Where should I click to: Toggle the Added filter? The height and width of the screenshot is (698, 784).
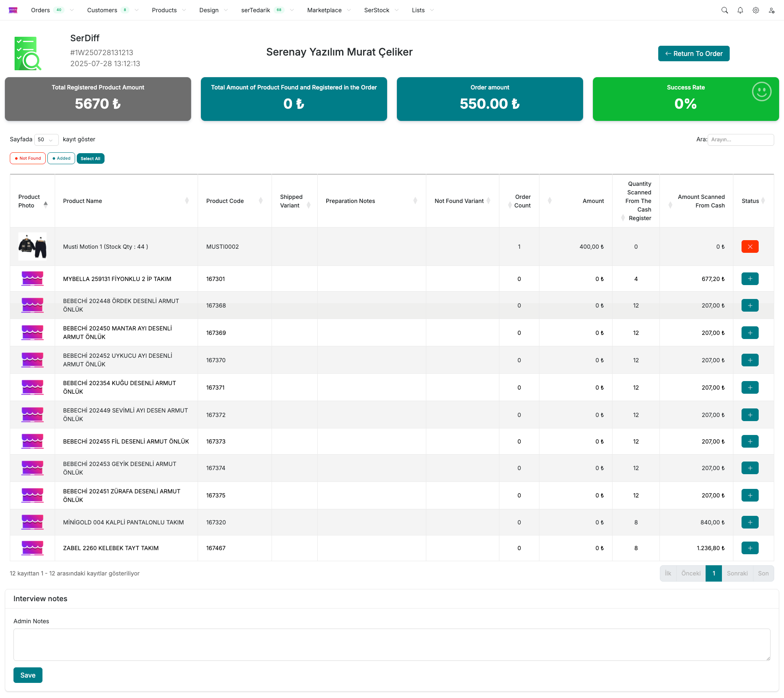pos(61,158)
